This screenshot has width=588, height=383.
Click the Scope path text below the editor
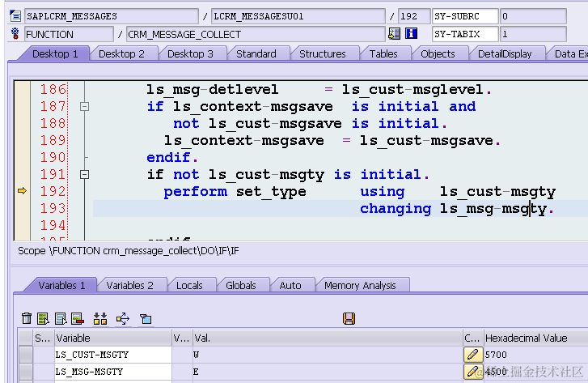(129, 250)
